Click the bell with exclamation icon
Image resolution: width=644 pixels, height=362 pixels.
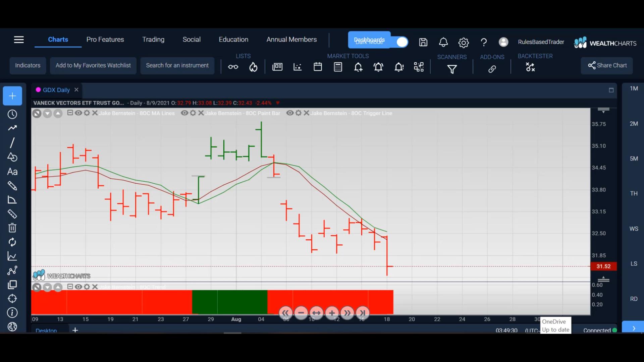click(x=399, y=67)
